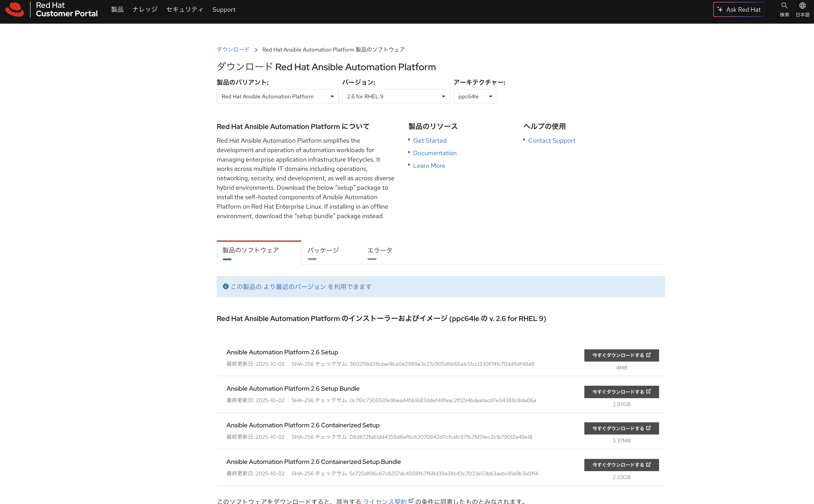Expand the product variant dropdown
The image size is (814, 504).
(x=277, y=96)
